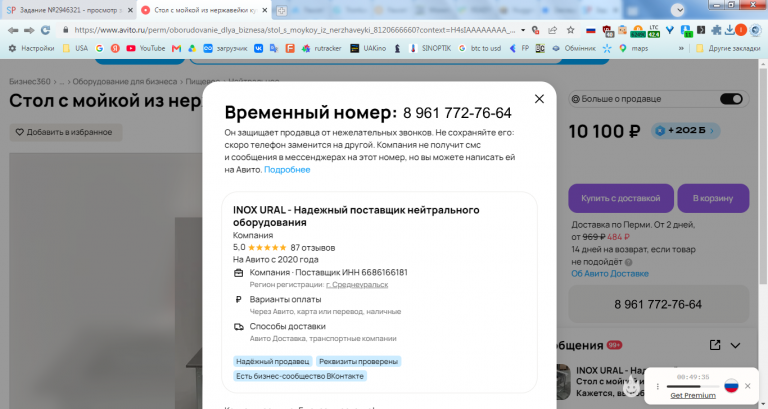Open the btc to usd bookmark
This screenshot has height=409, width=768.
pyautogui.click(x=480, y=48)
